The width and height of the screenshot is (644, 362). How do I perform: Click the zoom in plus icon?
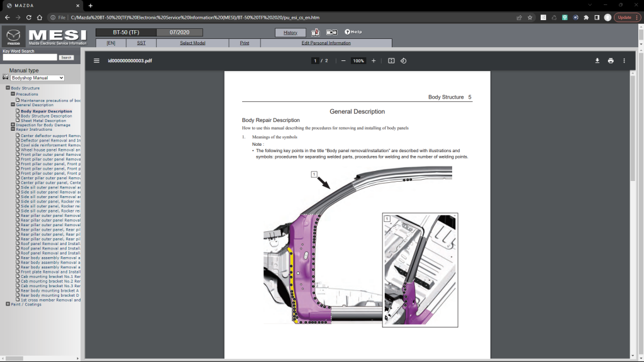pyautogui.click(x=373, y=61)
